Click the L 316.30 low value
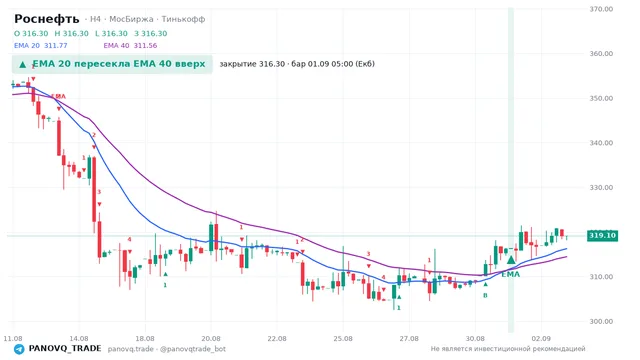The width and height of the screenshot is (640, 360). pyautogui.click(x=111, y=33)
